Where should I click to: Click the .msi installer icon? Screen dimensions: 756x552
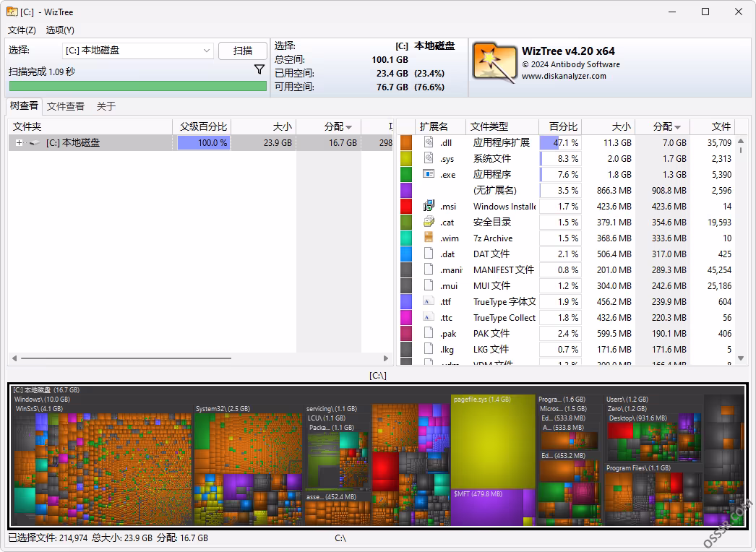click(429, 206)
